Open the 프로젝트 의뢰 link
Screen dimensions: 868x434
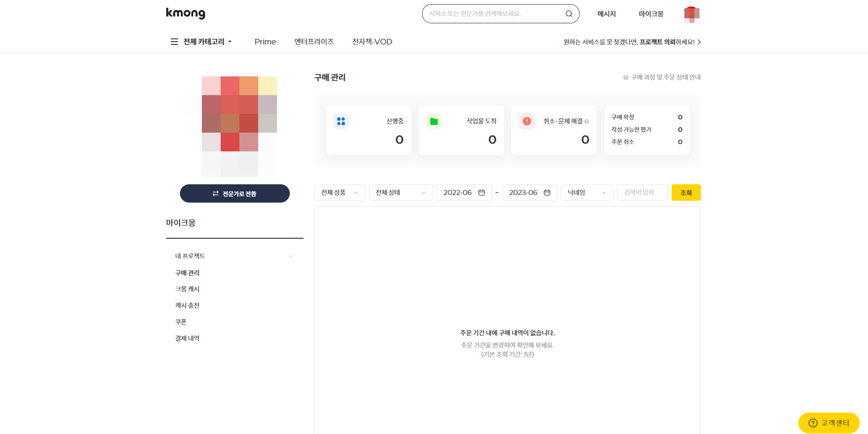pos(658,42)
